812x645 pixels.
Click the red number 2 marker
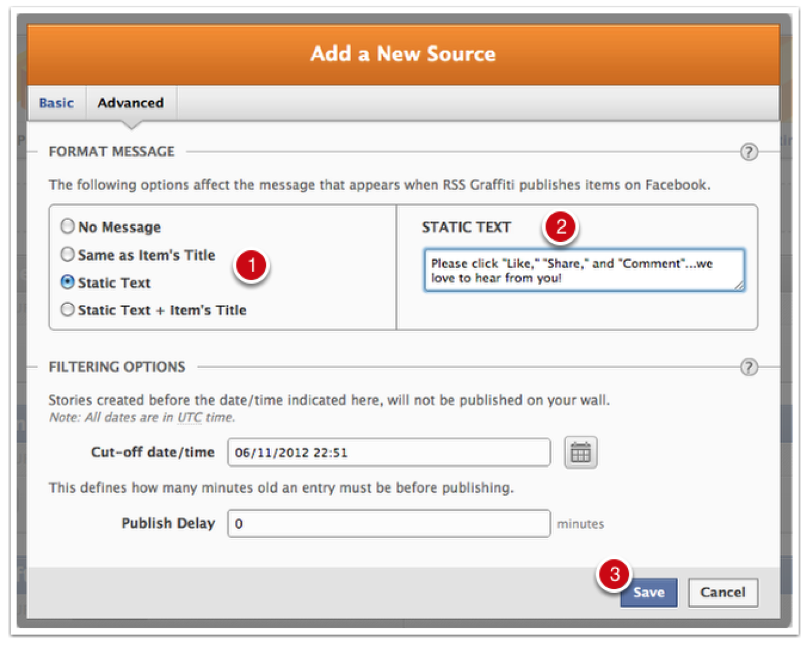click(x=560, y=227)
